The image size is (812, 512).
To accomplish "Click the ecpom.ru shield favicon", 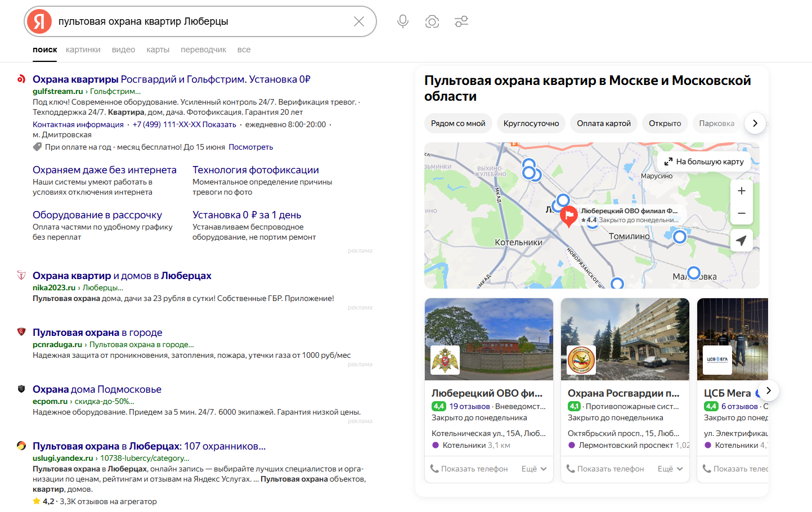I will 21,389.
